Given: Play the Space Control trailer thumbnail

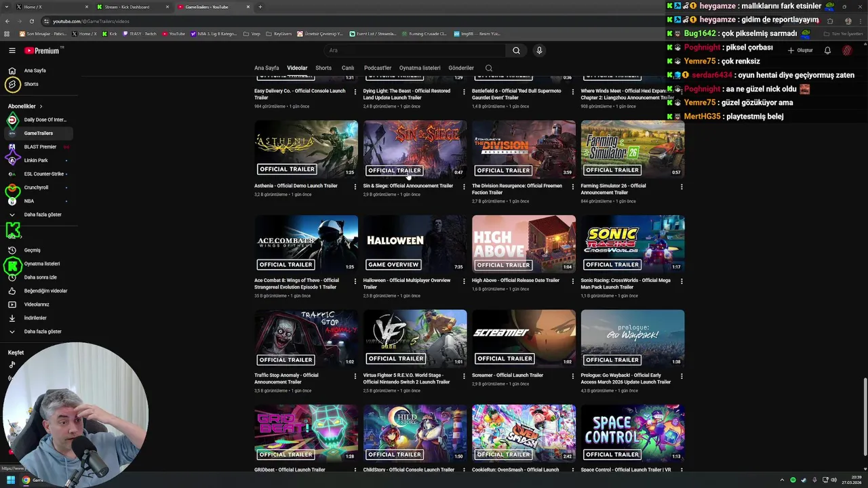Looking at the screenshot, I should [x=633, y=434].
